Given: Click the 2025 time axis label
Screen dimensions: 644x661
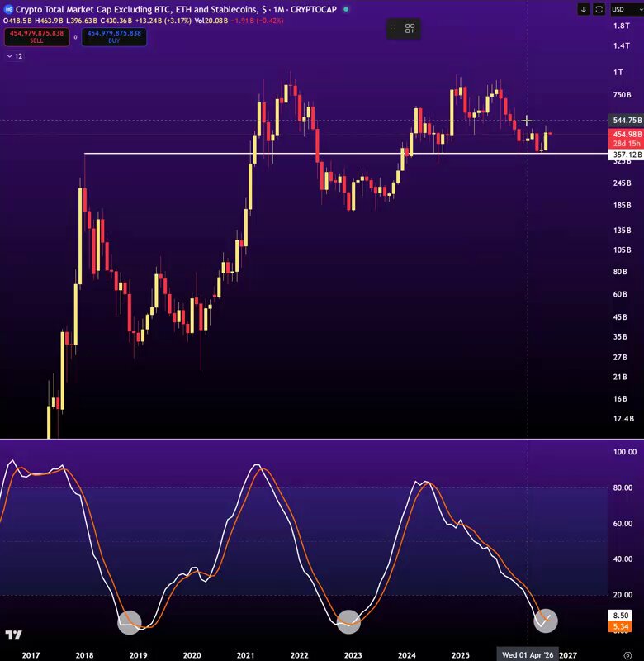Looking at the screenshot, I should pos(461,655).
